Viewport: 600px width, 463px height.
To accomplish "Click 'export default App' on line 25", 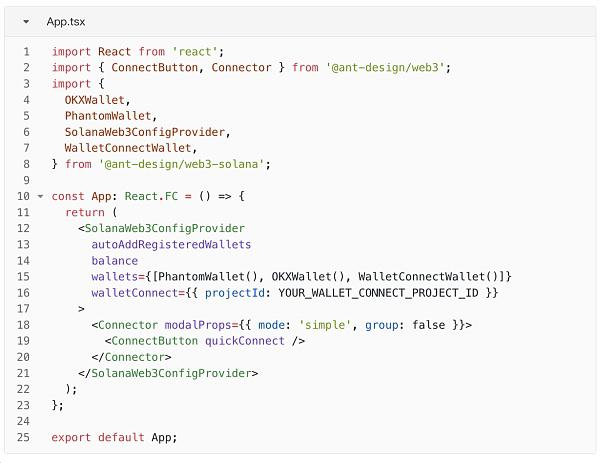I will pyautogui.click(x=114, y=437).
